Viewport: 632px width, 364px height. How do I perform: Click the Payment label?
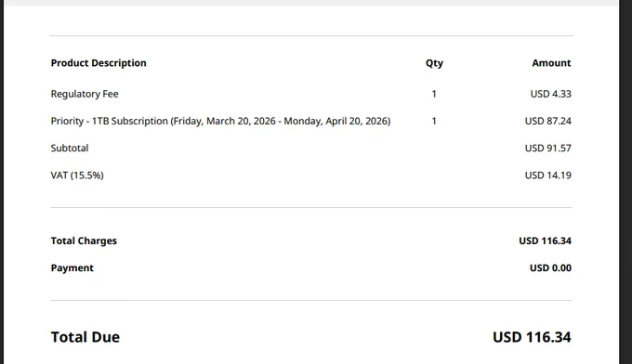click(72, 268)
